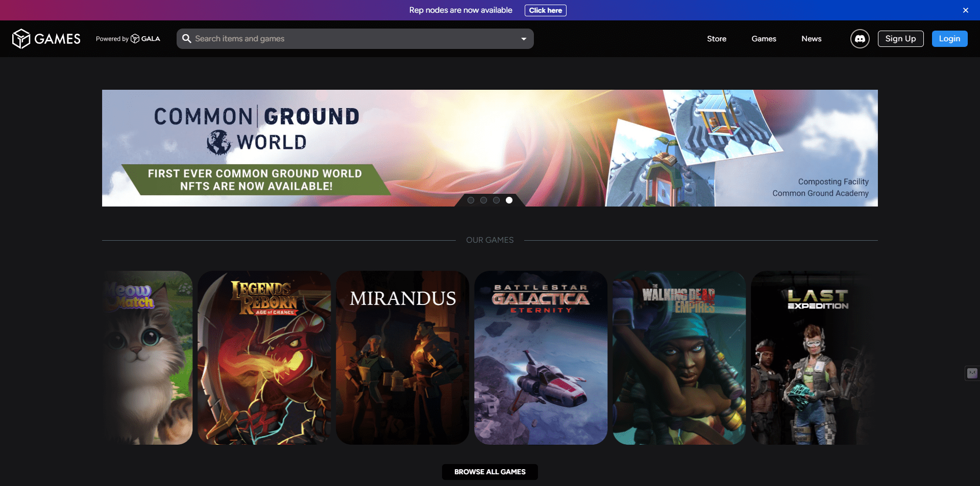The width and height of the screenshot is (980, 486).
Task: Open the News section
Action: 811,38
